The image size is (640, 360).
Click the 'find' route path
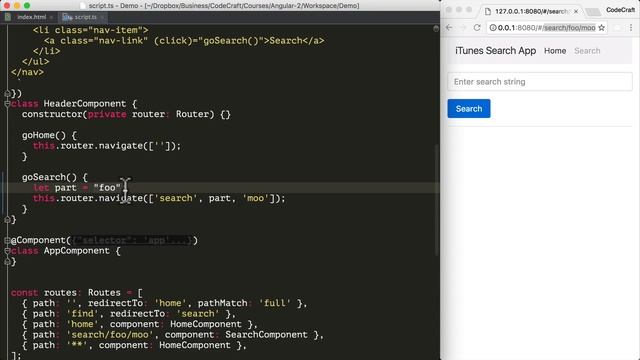pos(82,314)
